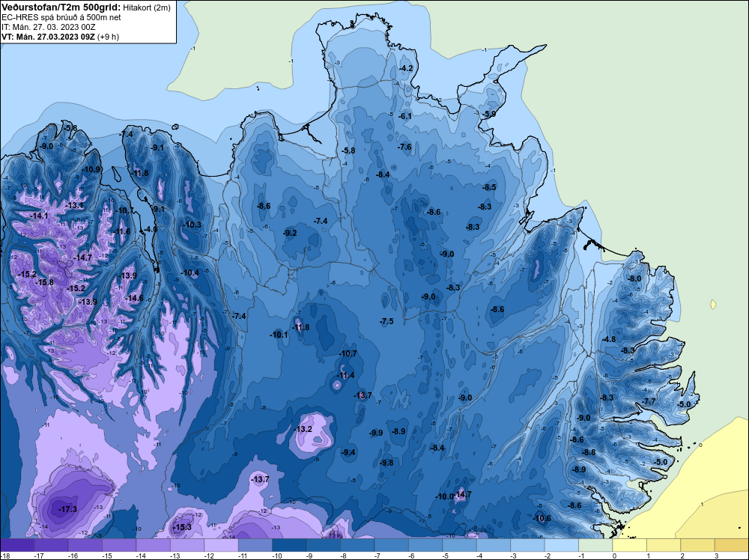Click the -7.5 temperature label

point(386,321)
